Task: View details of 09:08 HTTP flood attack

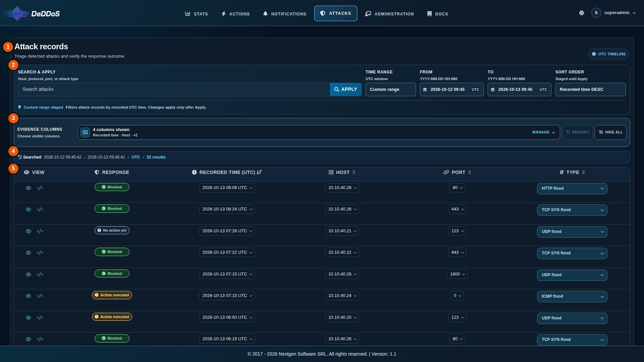Action: 29,188
